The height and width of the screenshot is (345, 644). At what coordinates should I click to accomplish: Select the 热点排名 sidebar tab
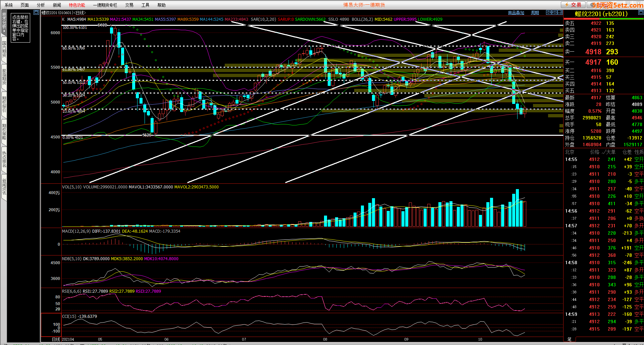pyautogui.click(x=4, y=159)
